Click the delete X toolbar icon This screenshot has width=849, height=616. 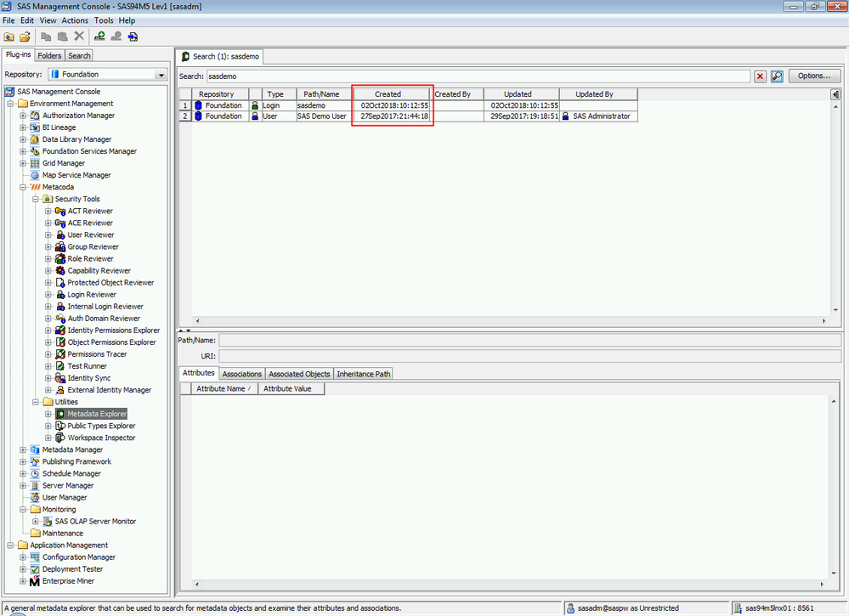tap(79, 37)
